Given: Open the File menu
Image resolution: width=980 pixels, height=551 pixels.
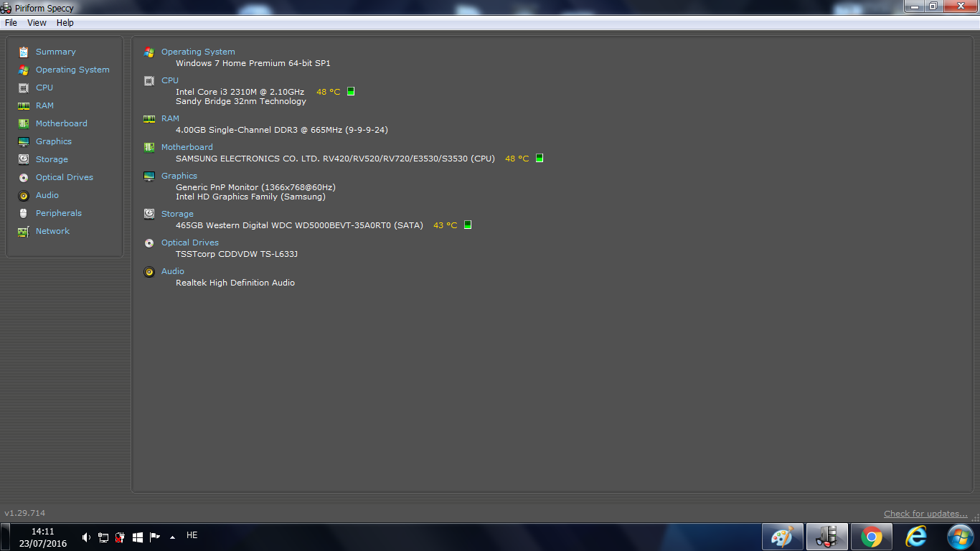Looking at the screenshot, I should (x=11, y=23).
